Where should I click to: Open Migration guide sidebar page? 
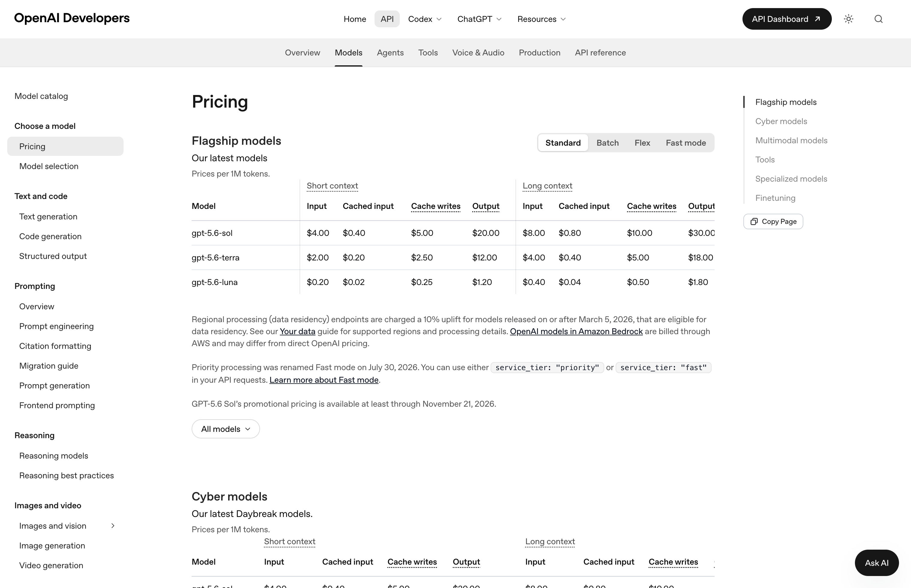tap(49, 366)
